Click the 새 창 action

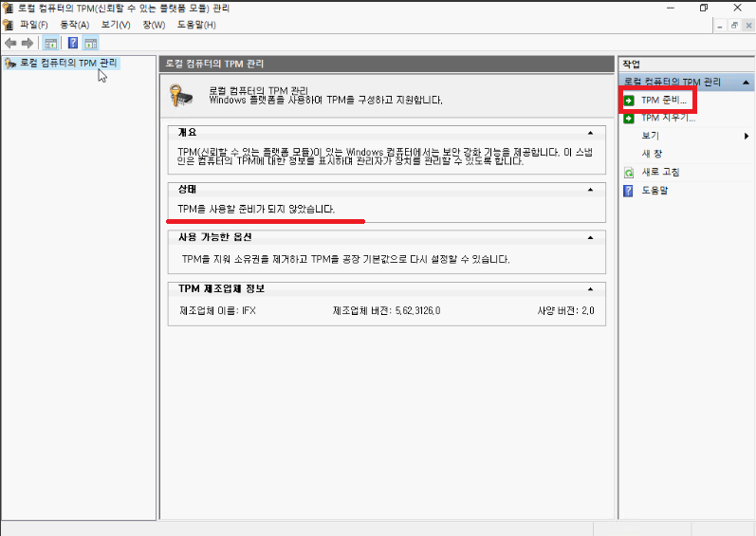point(652,154)
